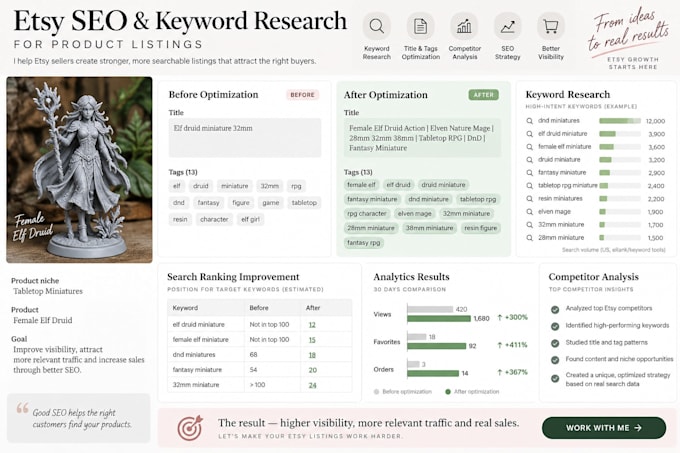The height and width of the screenshot is (453, 680).
Task: Click the 'Tabletop Miniatures' product niche text
Action: point(48,291)
